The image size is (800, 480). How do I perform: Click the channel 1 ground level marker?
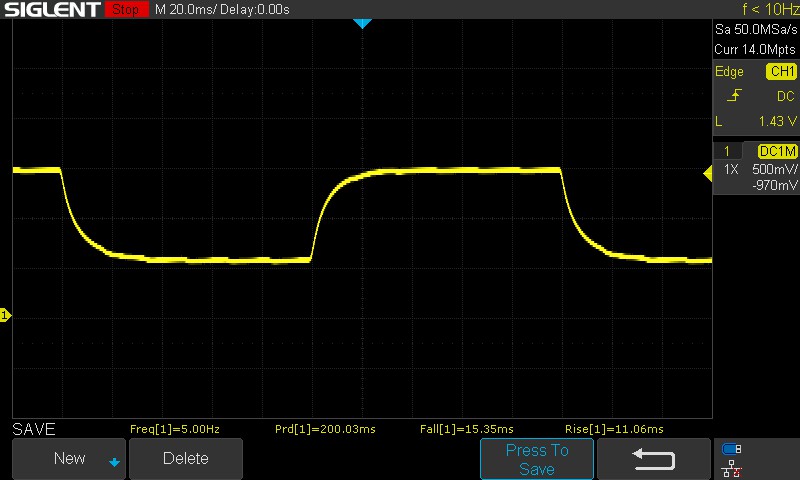(x=5, y=315)
